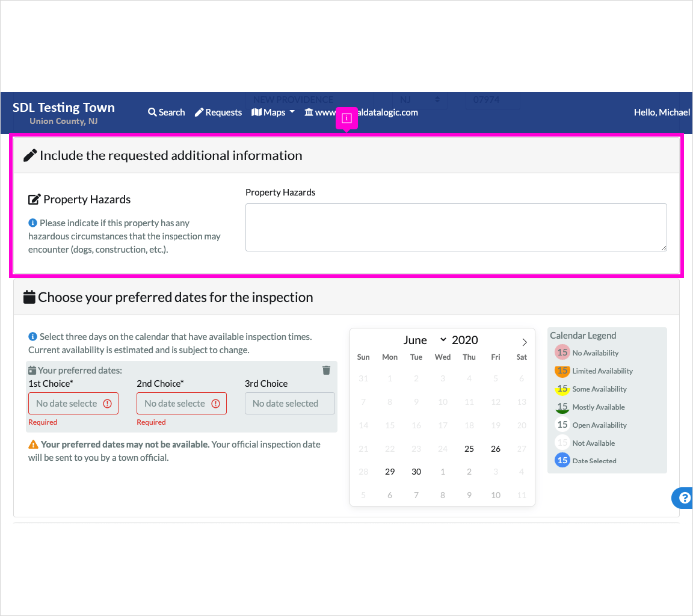Click the warning triangle icon
693x616 pixels.
click(34, 445)
